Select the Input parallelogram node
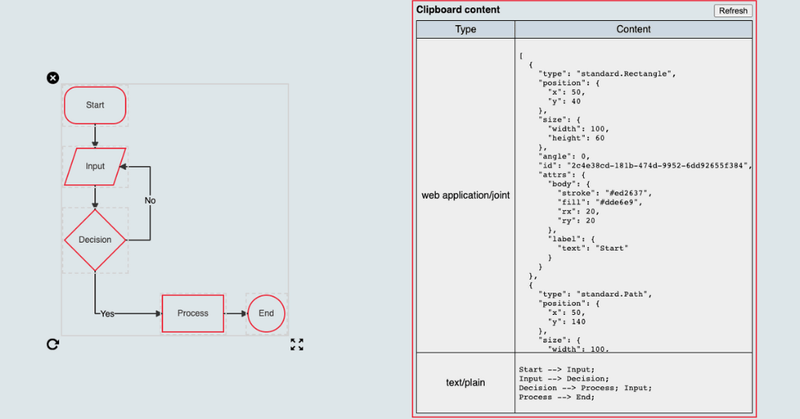The image size is (800, 419). (x=95, y=166)
